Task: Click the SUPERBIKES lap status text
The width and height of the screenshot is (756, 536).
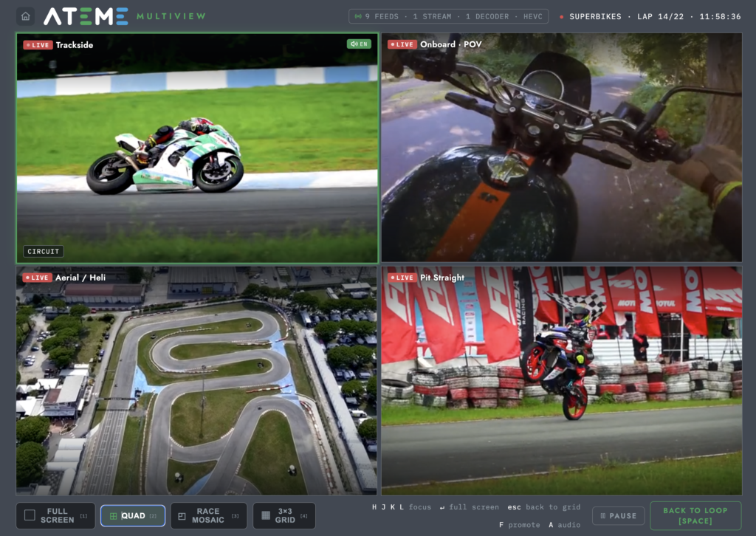Action: click(655, 16)
